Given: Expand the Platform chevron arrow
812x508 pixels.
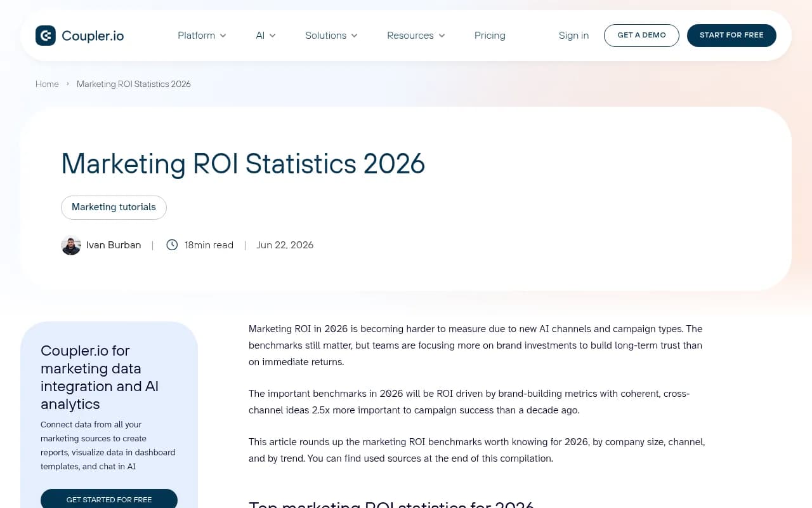Looking at the screenshot, I should pos(223,36).
